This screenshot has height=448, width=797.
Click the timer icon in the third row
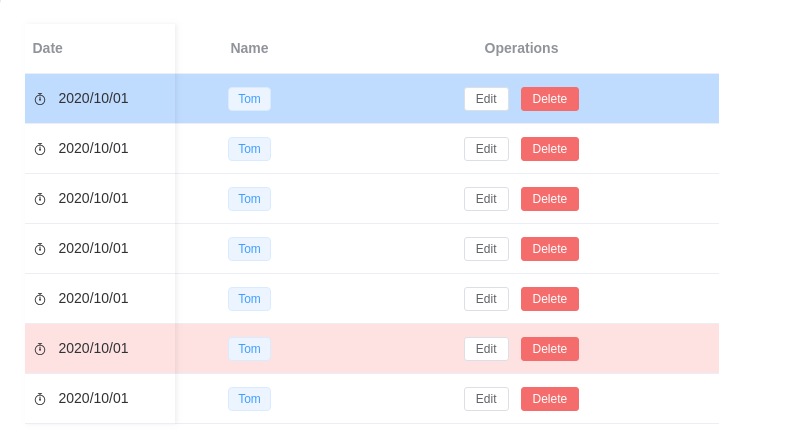coord(40,199)
